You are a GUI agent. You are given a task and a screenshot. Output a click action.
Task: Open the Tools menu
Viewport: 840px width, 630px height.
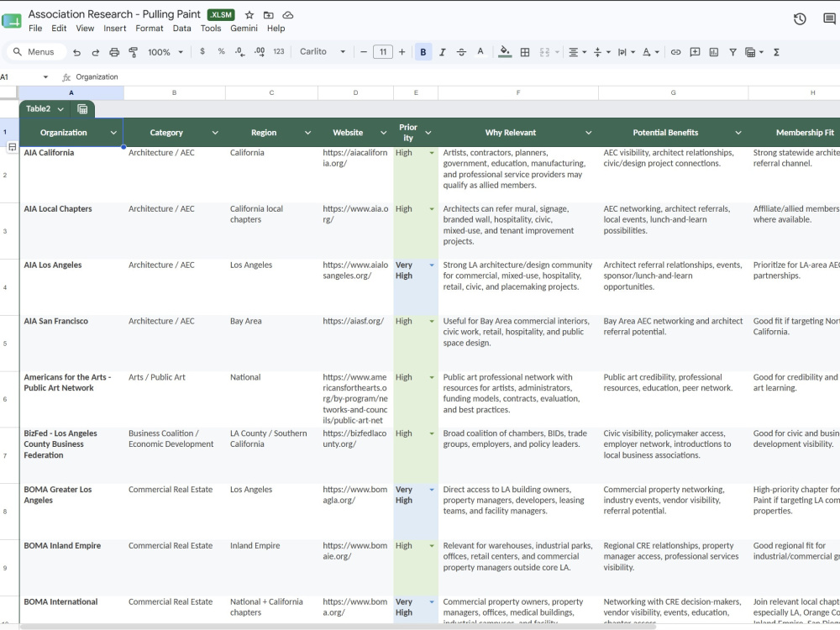point(211,29)
